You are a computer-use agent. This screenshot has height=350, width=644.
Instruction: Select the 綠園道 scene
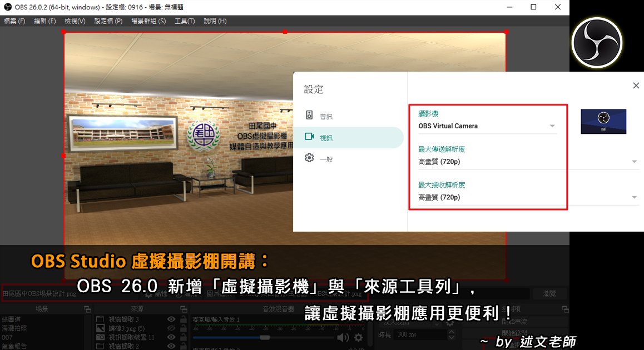(x=12, y=319)
